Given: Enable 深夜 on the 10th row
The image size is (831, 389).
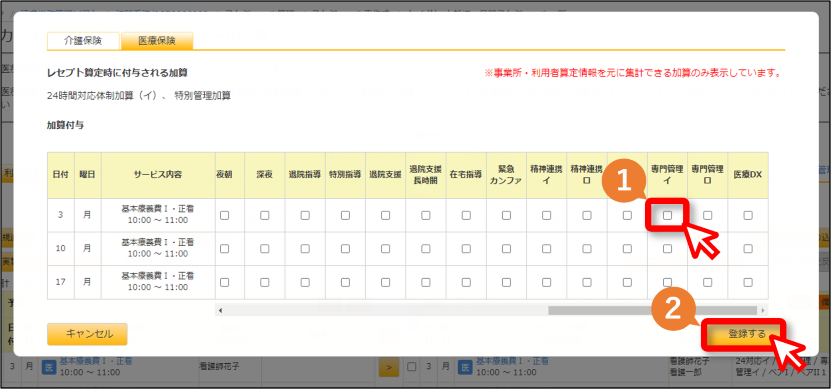Looking at the screenshot, I should [x=264, y=248].
